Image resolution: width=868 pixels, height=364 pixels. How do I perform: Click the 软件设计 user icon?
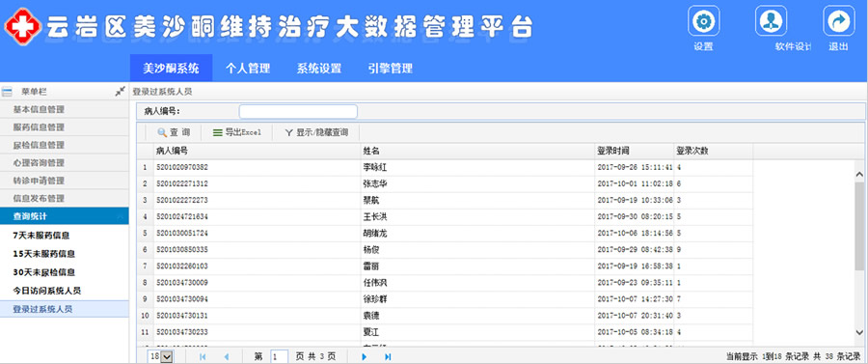click(772, 21)
